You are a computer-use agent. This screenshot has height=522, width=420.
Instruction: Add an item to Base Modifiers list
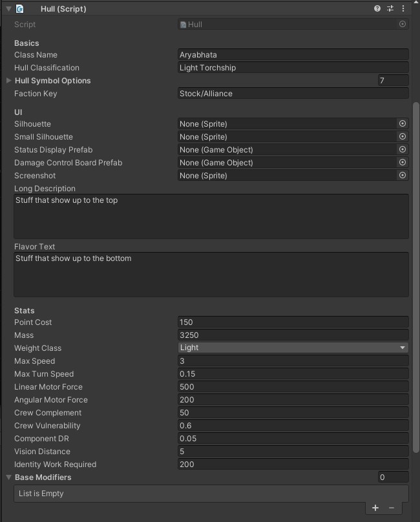click(x=375, y=508)
